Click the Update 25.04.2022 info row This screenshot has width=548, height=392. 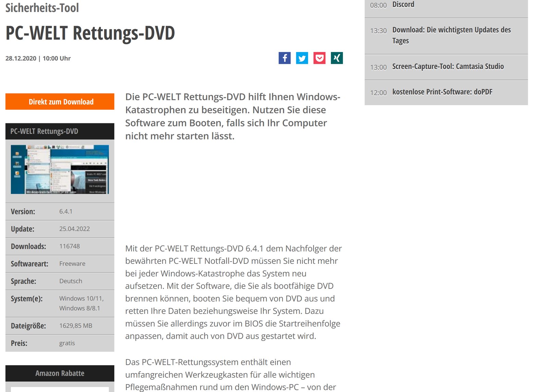[60, 229]
